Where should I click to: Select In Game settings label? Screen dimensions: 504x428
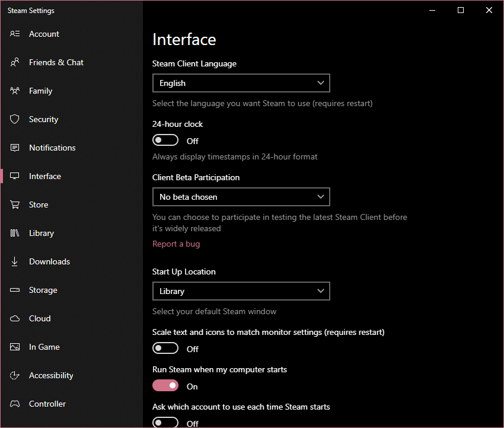(x=44, y=347)
